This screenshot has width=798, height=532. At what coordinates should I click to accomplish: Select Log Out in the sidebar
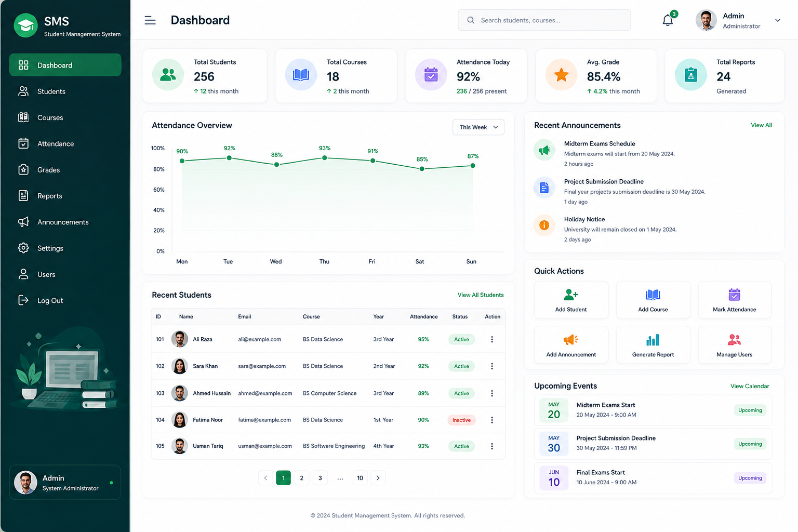point(65,300)
